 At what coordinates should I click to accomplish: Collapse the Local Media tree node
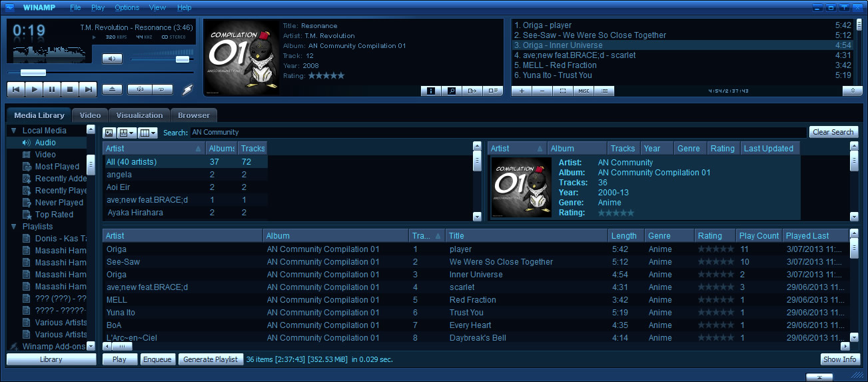click(x=14, y=131)
